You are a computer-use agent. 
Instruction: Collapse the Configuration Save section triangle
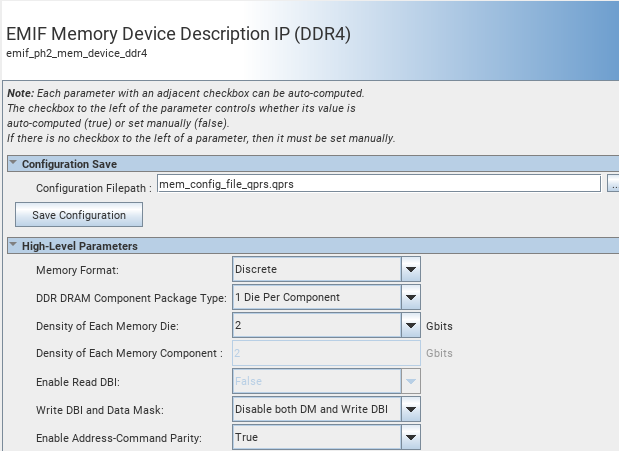pyautogui.click(x=13, y=164)
